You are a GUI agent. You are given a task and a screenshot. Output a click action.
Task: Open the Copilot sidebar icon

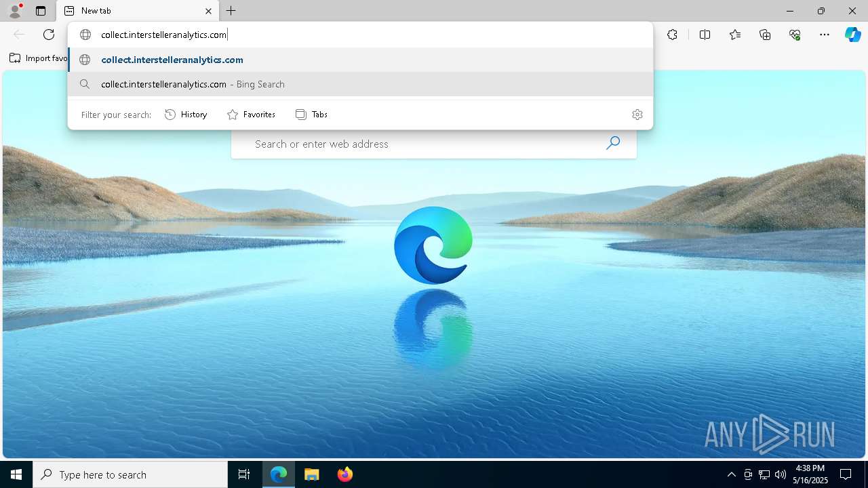click(x=852, y=35)
